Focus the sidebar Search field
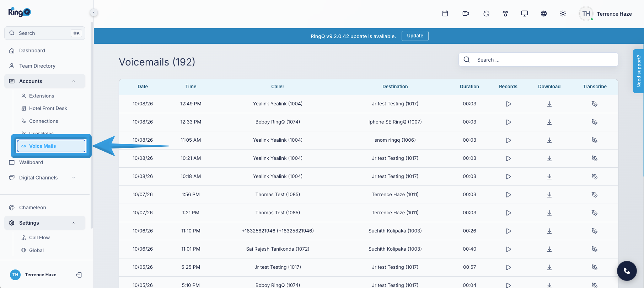The width and height of the screenshot is (644, 288). point(45,33)
